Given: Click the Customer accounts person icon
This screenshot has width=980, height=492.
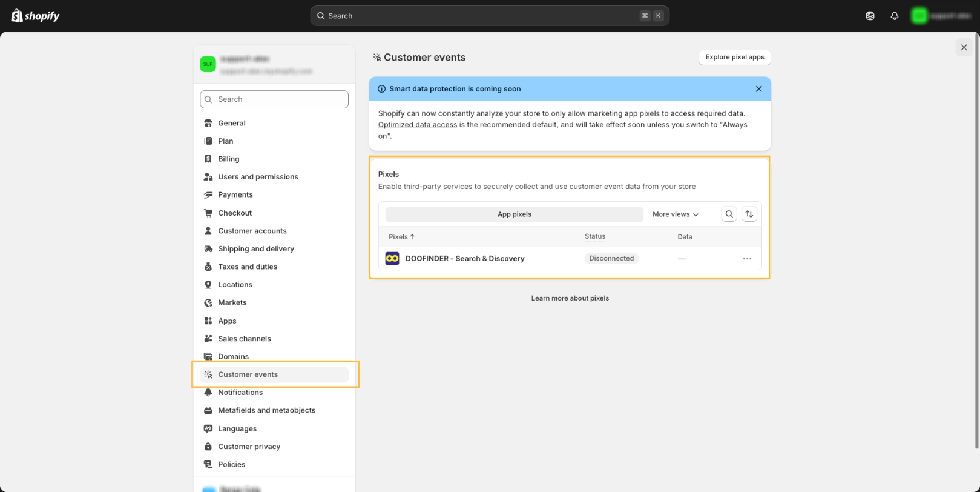Looking at the screenshot, I should 208,231.
